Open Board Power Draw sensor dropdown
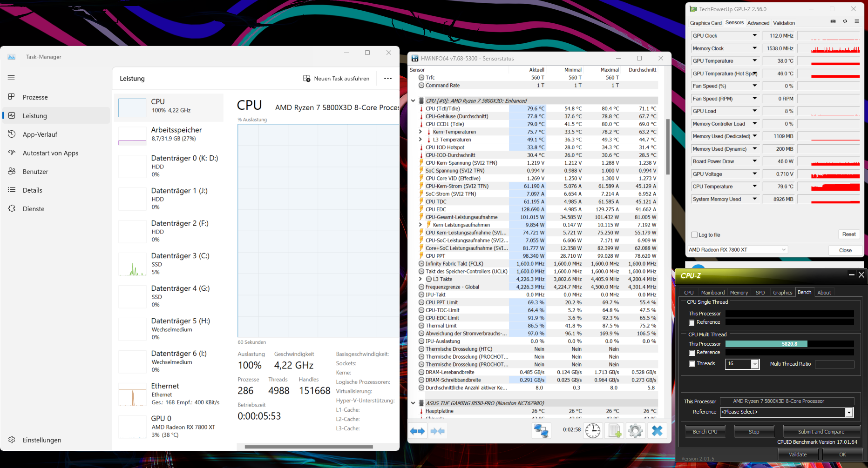Viewport: 868px width, 468px height. tap(755, 161)
